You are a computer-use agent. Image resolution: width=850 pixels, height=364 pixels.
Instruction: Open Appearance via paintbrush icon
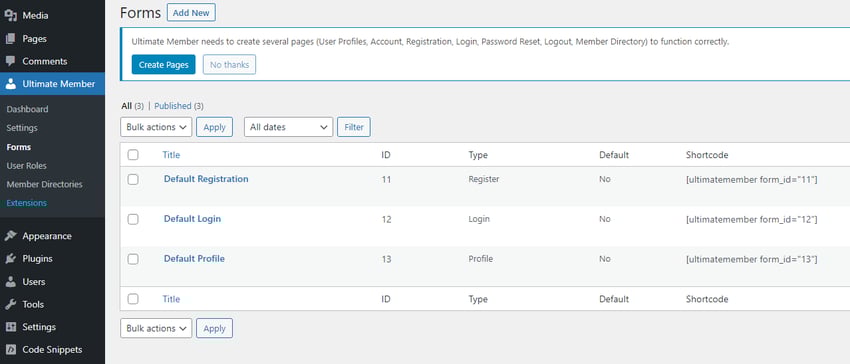(11, 236)
